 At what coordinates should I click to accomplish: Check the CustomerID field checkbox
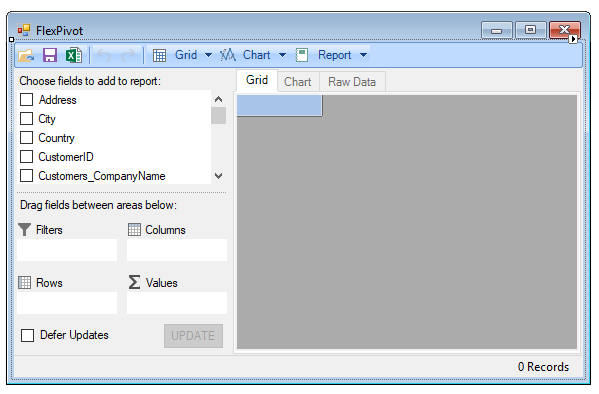point(26,156)
